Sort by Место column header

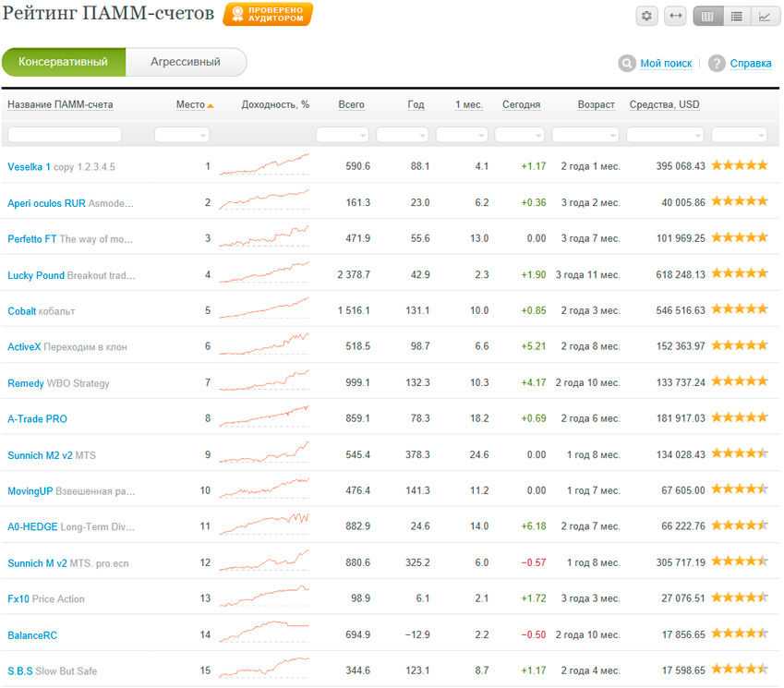(x=190, y=104)
